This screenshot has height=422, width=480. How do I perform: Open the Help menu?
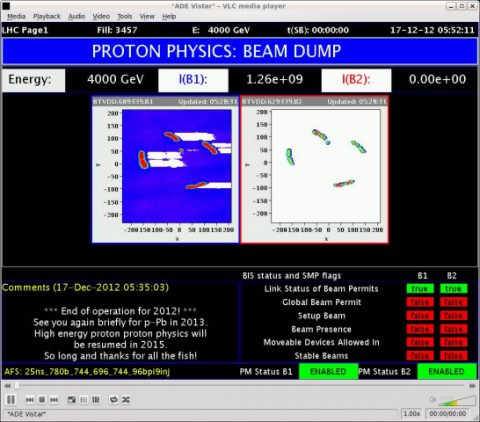click(169, 16)
